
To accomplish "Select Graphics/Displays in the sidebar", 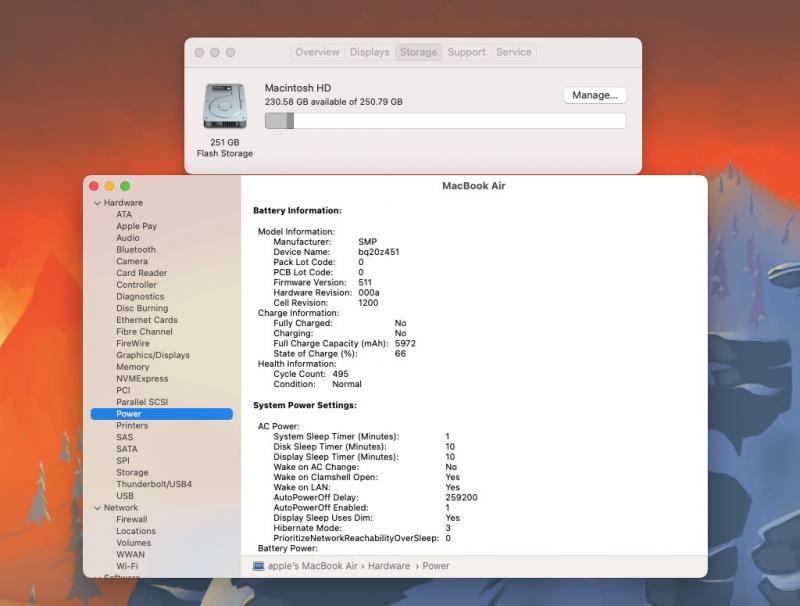I will [x=153, y=355].
